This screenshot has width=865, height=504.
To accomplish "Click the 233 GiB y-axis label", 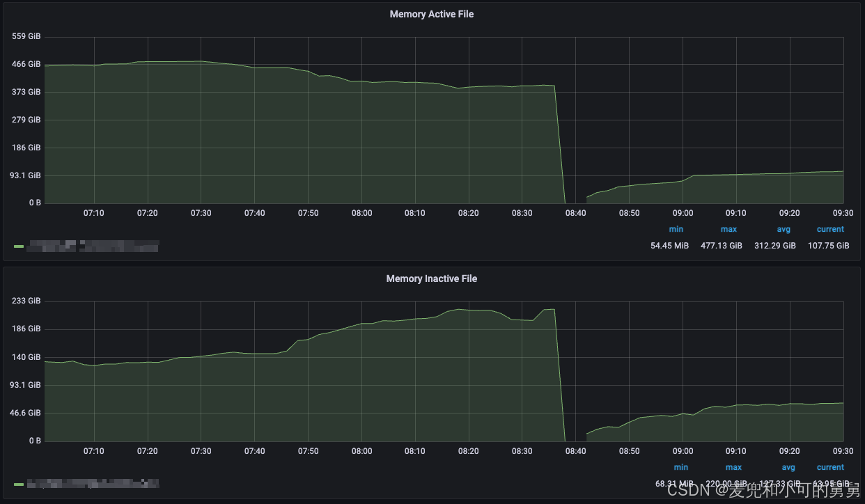I will pos(26,301).
